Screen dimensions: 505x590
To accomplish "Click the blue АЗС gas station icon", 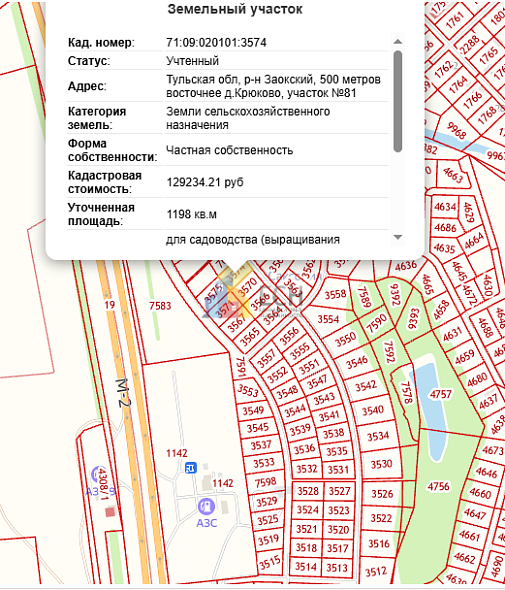I will [206, 506].
